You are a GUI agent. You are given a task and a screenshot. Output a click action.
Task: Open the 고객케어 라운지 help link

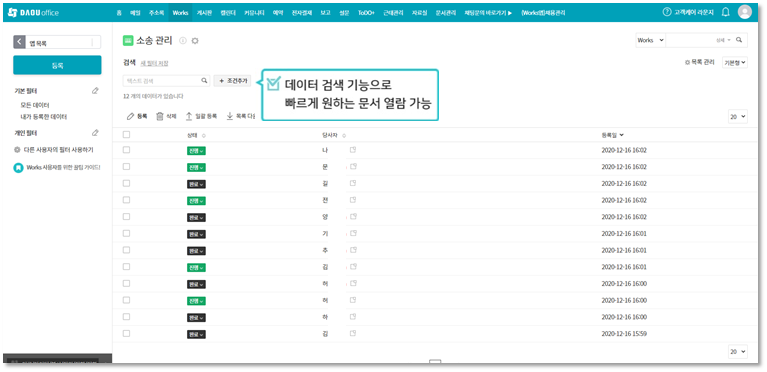689,13
